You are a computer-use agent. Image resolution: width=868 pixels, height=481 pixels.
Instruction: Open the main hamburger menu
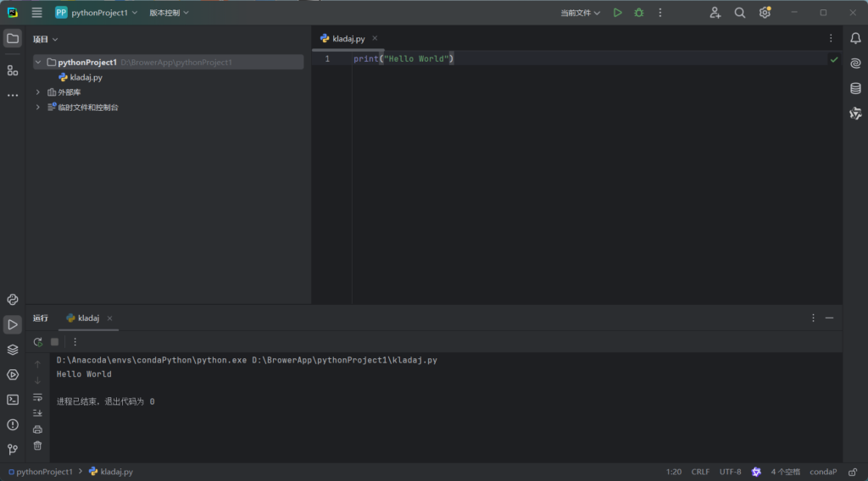(36, 12)
